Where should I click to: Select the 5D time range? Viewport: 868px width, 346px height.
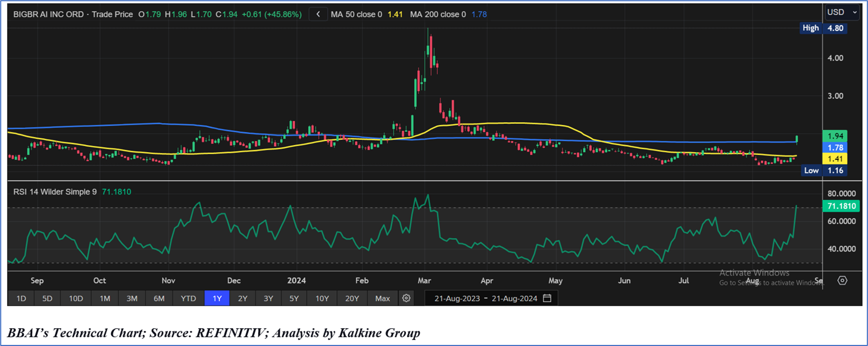coord(48,298)
